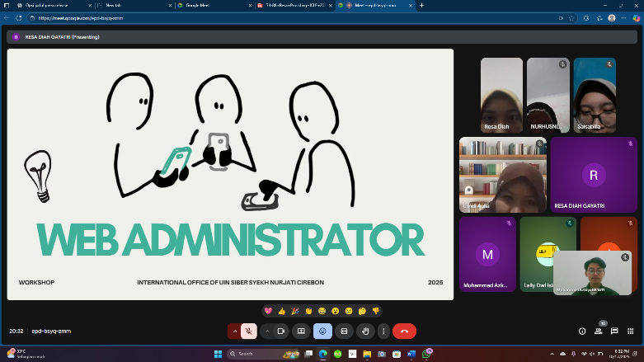Select Resa Diah video tile
This screenshot has height=362, width=644.
pos(501,96)
